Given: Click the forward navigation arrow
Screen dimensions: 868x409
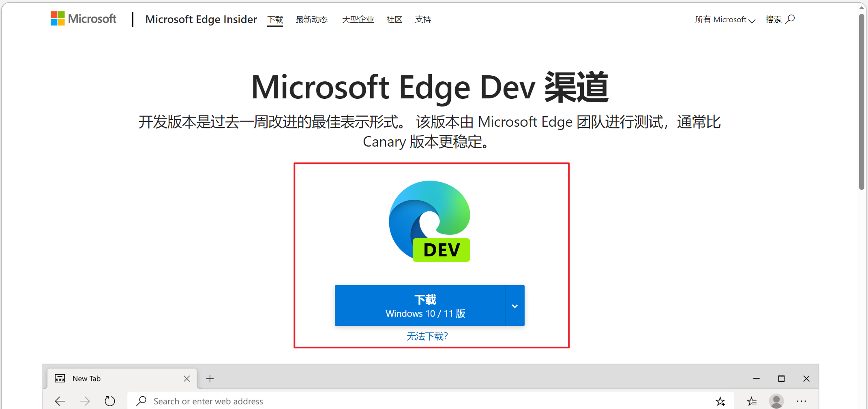Looking at the screenshot, I should 85,401.
